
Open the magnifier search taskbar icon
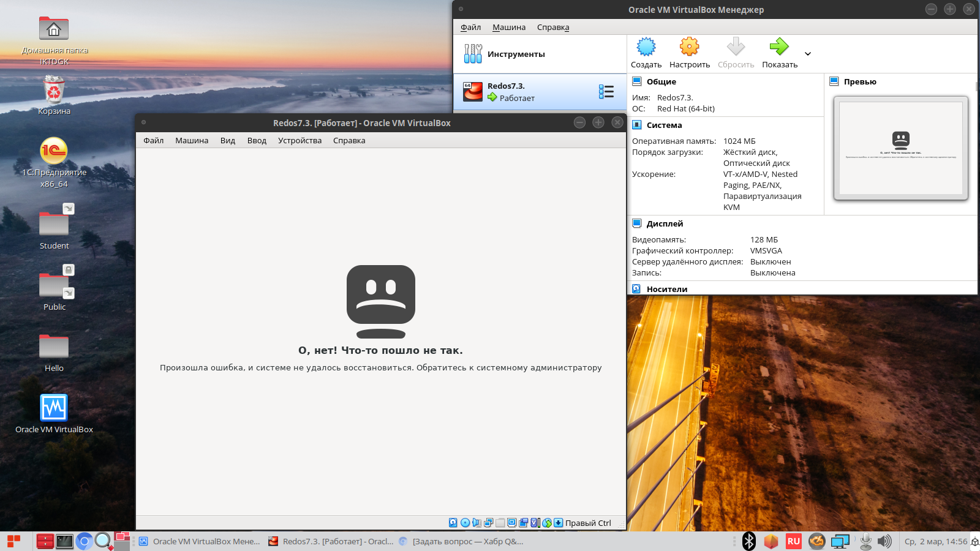[x=103, y=541]
